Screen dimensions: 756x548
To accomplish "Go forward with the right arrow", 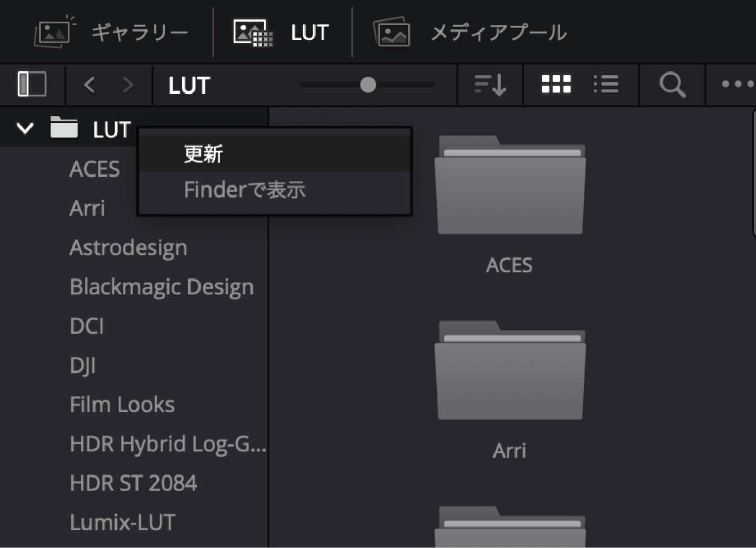I will pos(128,85).
